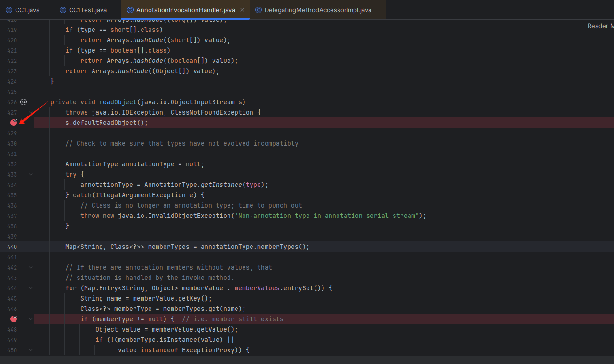Screen dimensions: 614x364
Task: Remove the breakpoint on s.defaultReadObject() line
Action: point(14,123)
